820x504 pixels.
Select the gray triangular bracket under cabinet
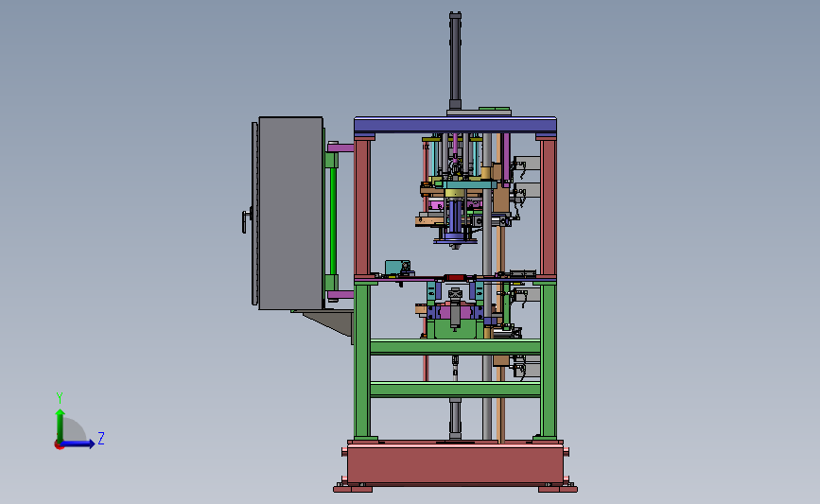pos(332,323)
